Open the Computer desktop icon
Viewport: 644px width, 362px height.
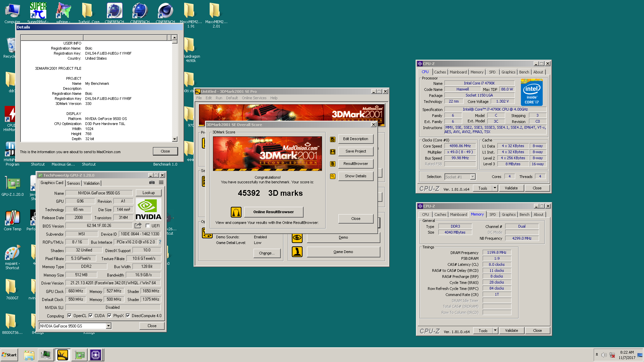coord(12,13)
